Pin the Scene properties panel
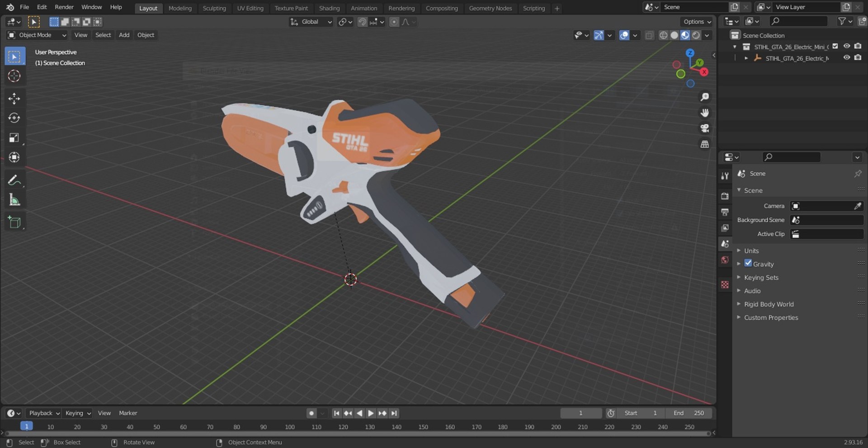Screen dimensions: 868x448 (x=858, y=174)
